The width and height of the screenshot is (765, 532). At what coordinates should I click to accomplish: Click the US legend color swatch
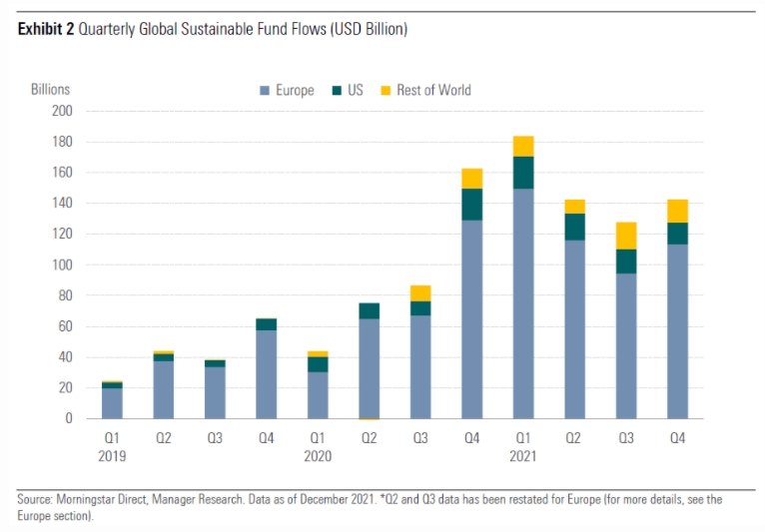click(337, 91)
